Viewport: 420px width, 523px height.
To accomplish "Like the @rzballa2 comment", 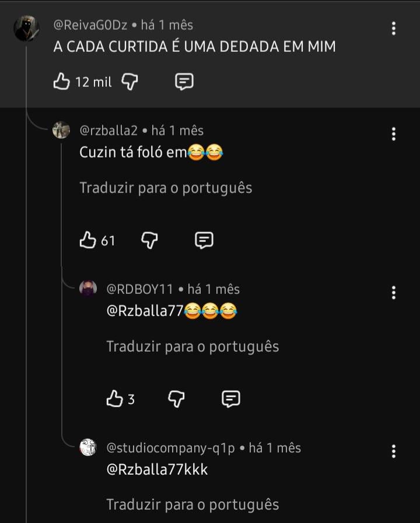I will [88, 240].
